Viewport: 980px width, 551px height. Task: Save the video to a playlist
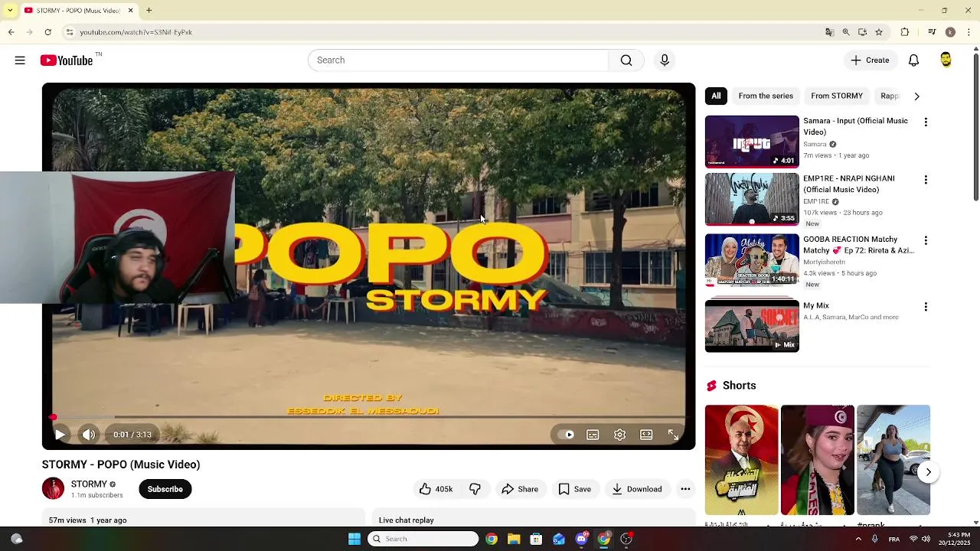[x=574, y=489]
